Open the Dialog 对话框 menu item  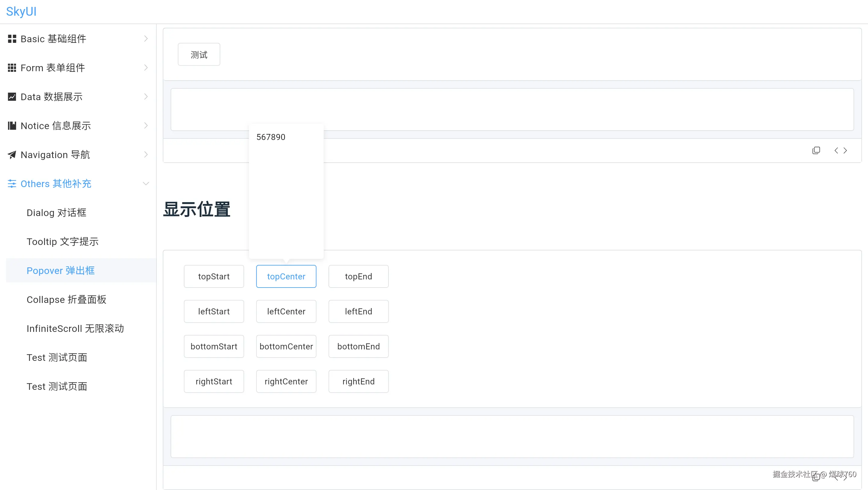(56, 213)
